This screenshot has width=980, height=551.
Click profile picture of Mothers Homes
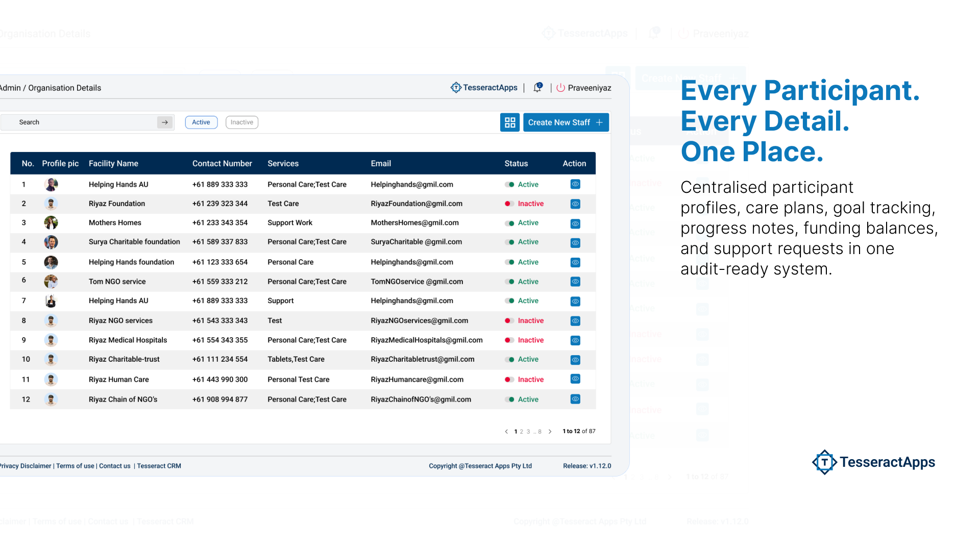51,223
